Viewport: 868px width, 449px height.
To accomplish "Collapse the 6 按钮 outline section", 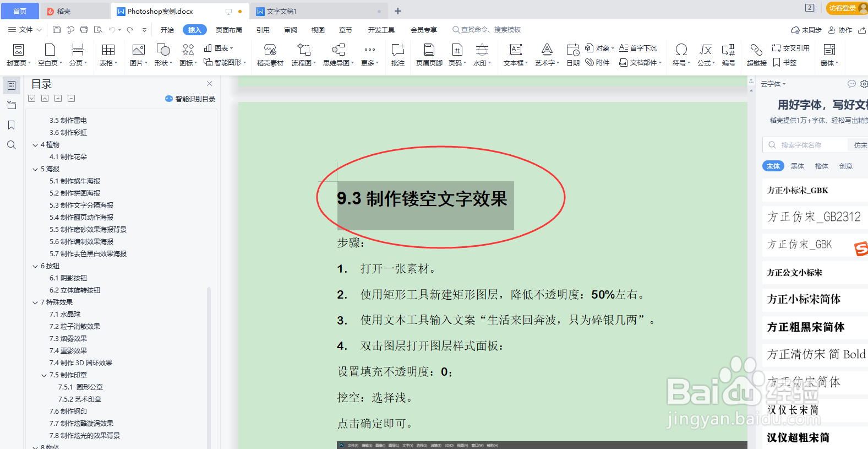I will [x=35, y=266].
